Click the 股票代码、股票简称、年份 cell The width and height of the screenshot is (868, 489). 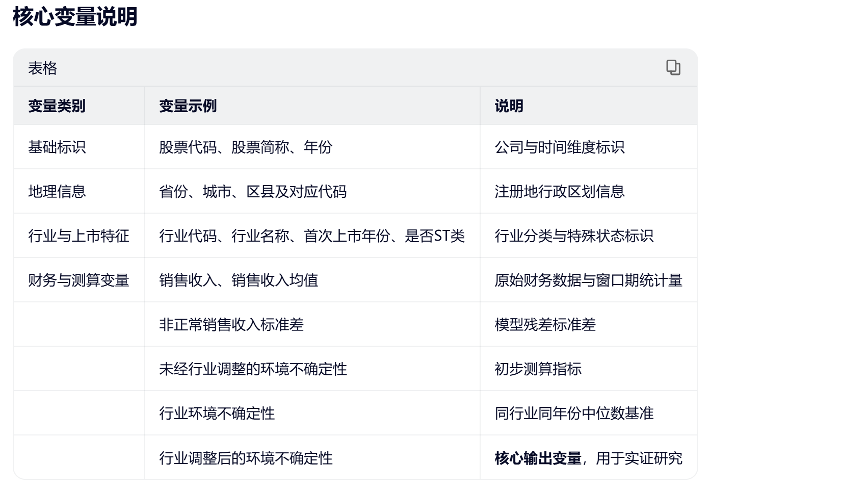click(245, 147)
